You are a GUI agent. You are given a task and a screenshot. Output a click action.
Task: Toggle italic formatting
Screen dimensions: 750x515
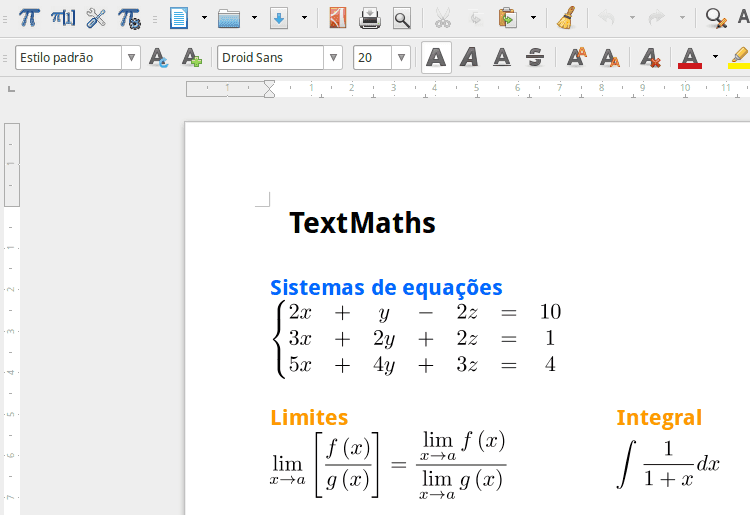(x=469, y=58)
